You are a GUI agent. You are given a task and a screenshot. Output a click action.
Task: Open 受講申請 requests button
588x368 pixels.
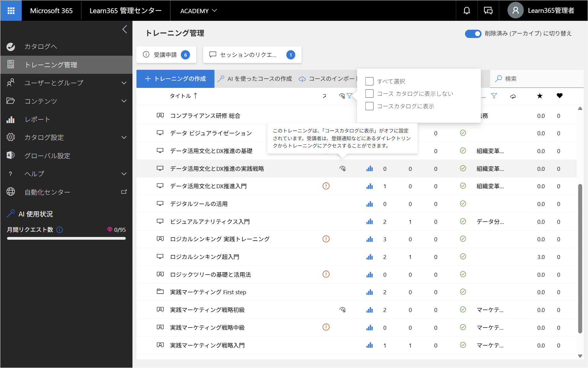166,55
